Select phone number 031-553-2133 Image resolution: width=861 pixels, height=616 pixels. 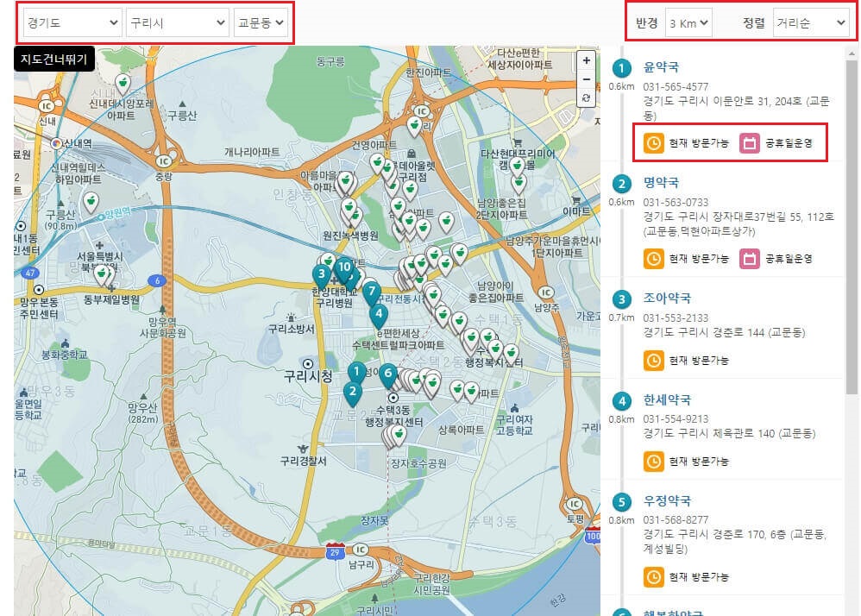click(676, 317)
